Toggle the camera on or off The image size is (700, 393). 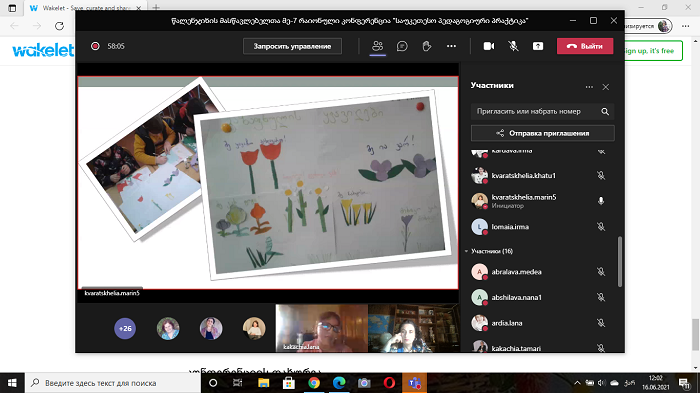click(489, 46)
